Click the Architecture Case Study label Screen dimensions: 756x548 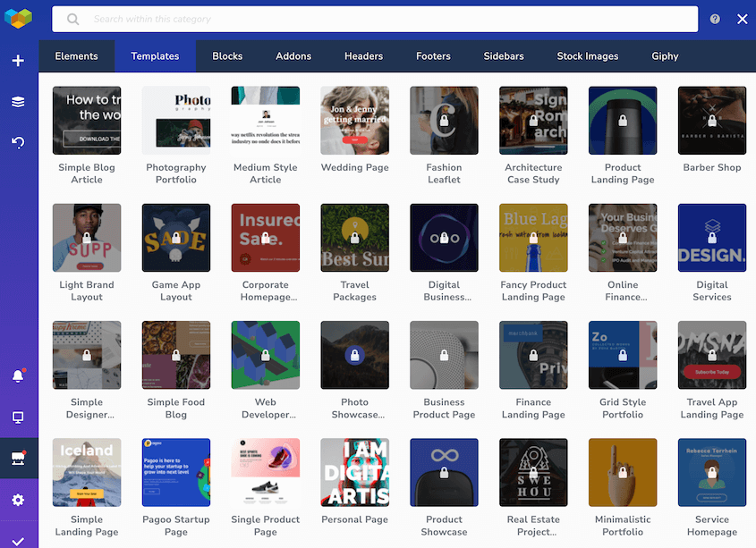click(533, 173)
